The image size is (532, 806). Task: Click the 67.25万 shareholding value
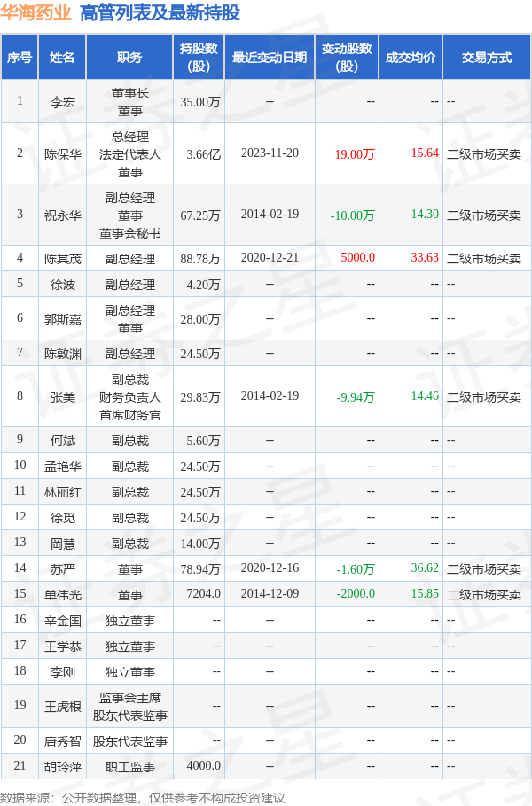(x=200, y=215)
